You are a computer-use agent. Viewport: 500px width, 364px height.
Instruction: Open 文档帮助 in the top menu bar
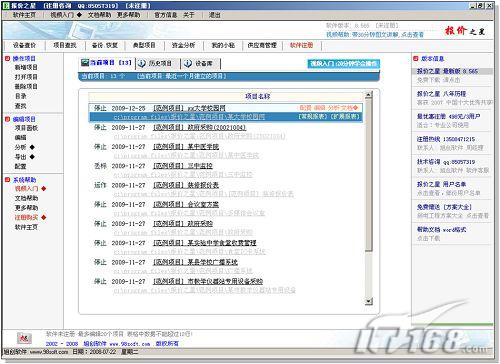tap(99, 15)
